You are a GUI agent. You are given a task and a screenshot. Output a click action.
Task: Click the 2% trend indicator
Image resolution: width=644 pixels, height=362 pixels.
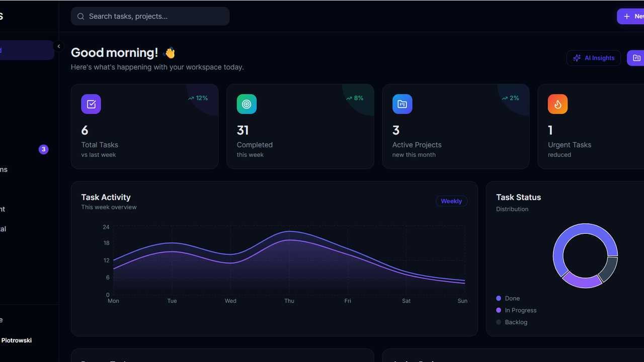510,98
